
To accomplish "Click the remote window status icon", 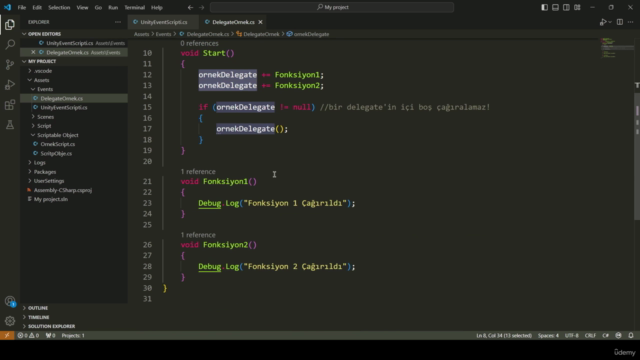I will pyautogui.click(x=7, y=336).
